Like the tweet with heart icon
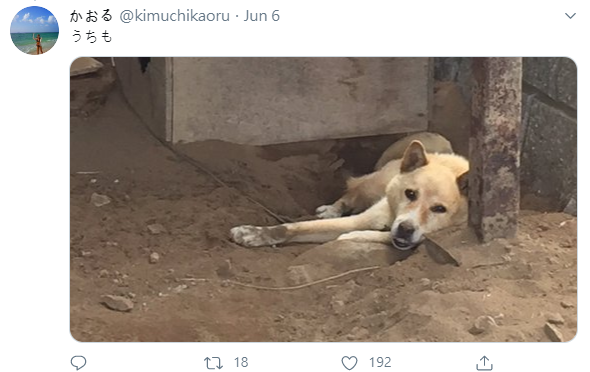590x372 pixels. click(x=349, y=363)
